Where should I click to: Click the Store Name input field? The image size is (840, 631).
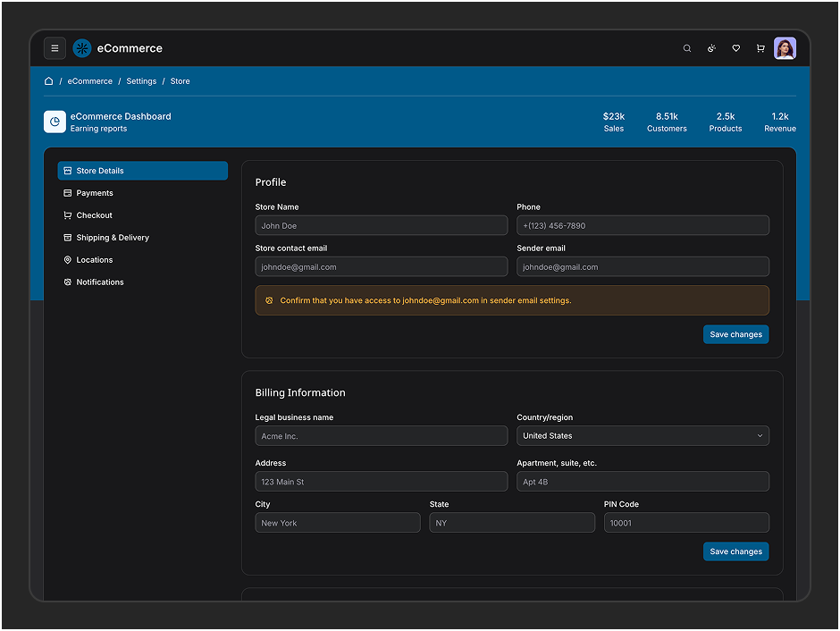tap(382, 225)
